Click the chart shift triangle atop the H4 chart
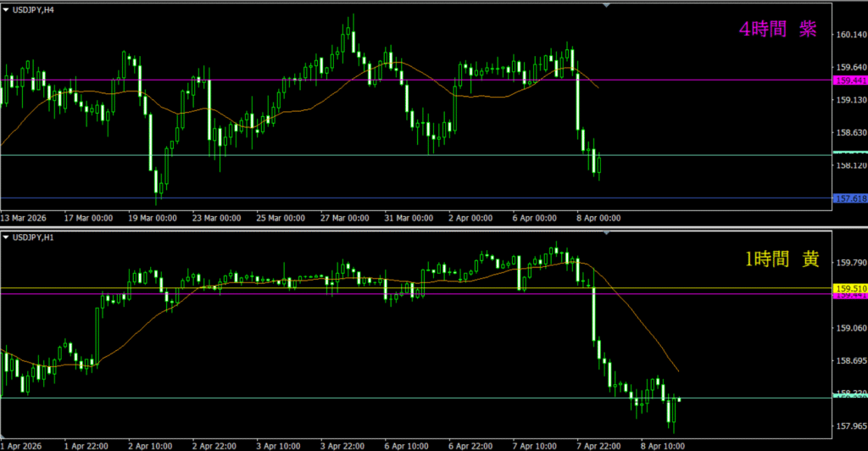The height and width of the screenshot is (451, 868). pos(606,5)
